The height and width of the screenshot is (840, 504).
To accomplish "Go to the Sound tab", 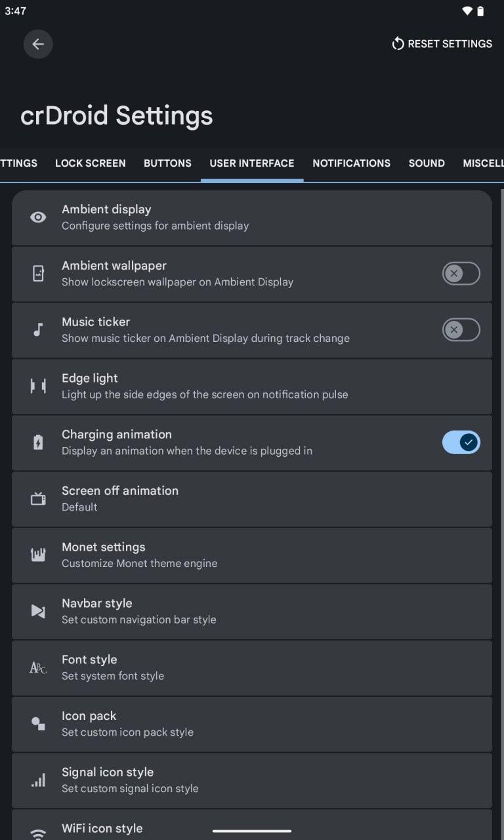I will 427,163.
